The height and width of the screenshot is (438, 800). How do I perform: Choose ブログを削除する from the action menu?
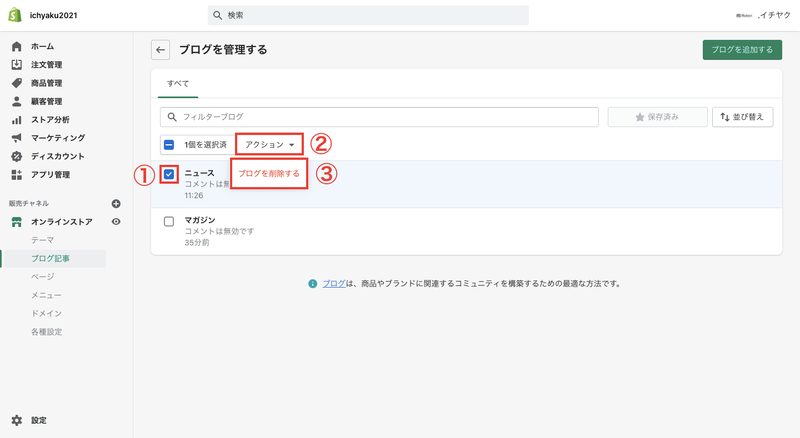(269, 174)
